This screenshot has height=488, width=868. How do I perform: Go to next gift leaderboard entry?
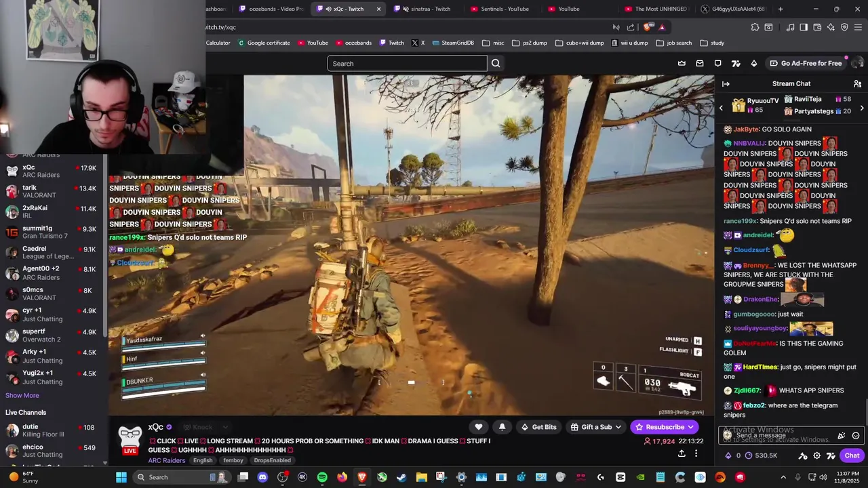pyautogui.click(x=862, y=108)
